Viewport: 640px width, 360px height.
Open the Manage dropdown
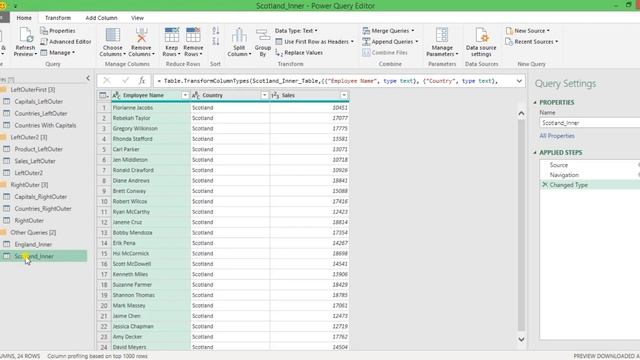58,53
